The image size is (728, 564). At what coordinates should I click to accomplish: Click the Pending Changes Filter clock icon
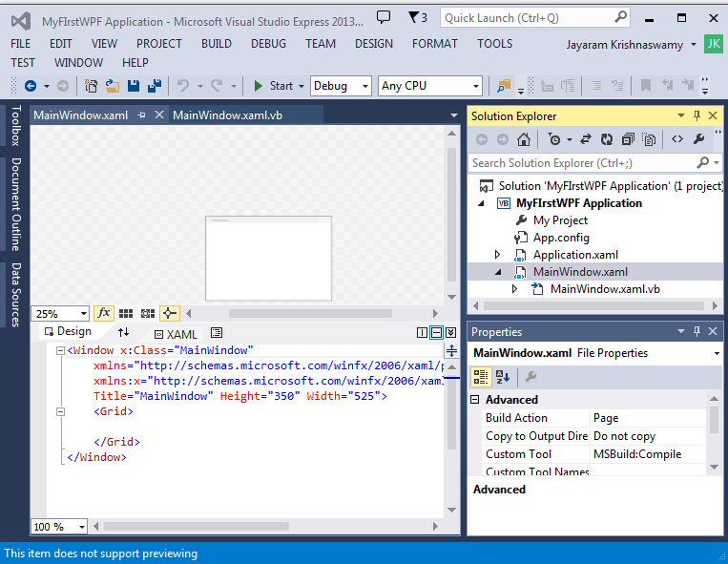[554, 139]
